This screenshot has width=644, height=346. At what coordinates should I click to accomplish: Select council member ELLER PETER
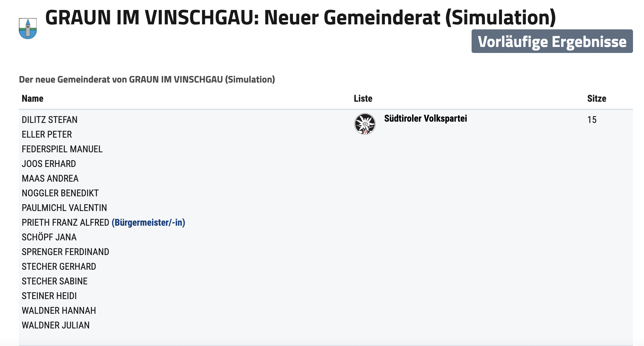click(x=47, y=134)
